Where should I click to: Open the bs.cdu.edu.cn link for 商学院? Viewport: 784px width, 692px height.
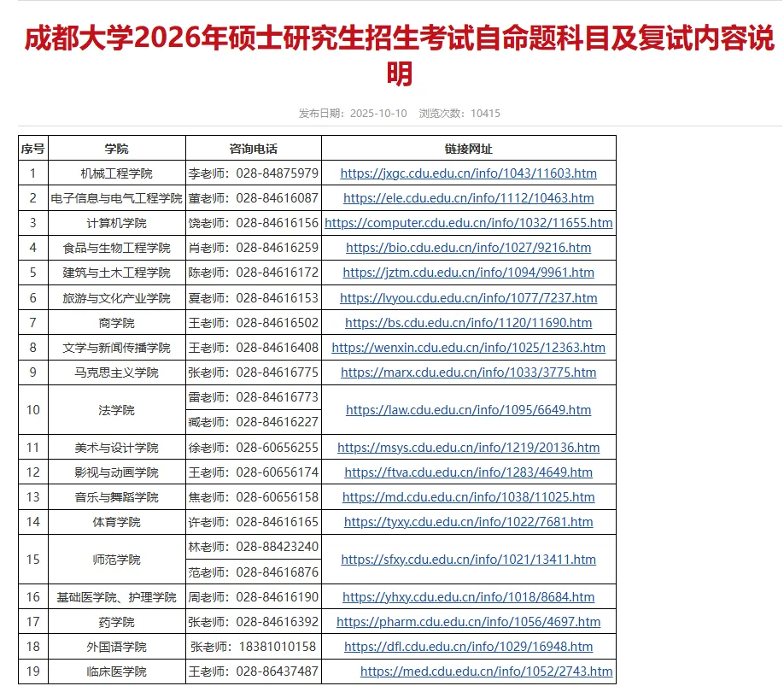point(469,323)
